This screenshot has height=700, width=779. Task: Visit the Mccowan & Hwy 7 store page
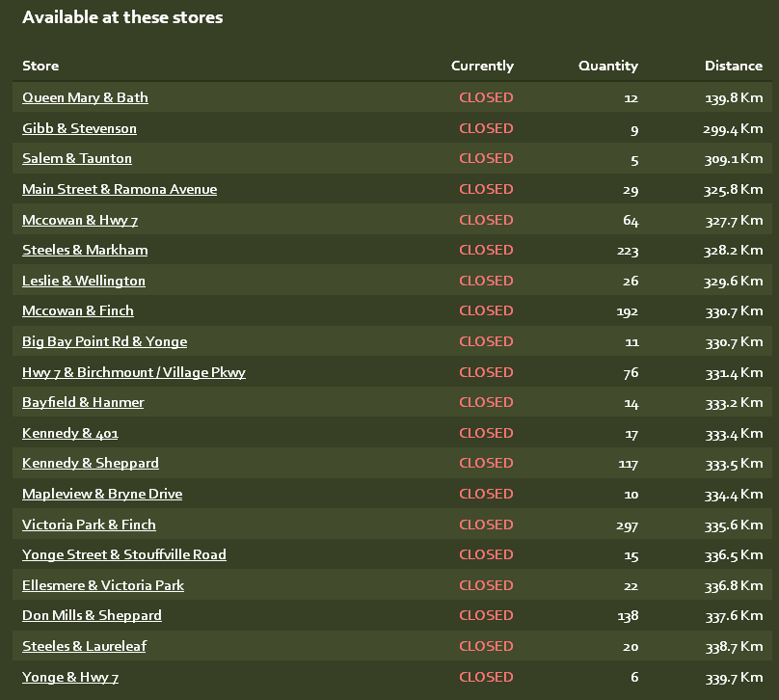coord(80,220)
